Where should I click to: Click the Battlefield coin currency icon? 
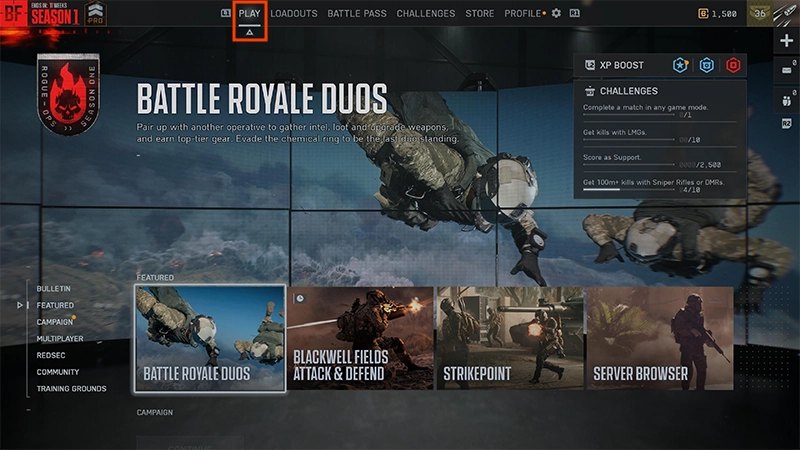tap(703, 14)
